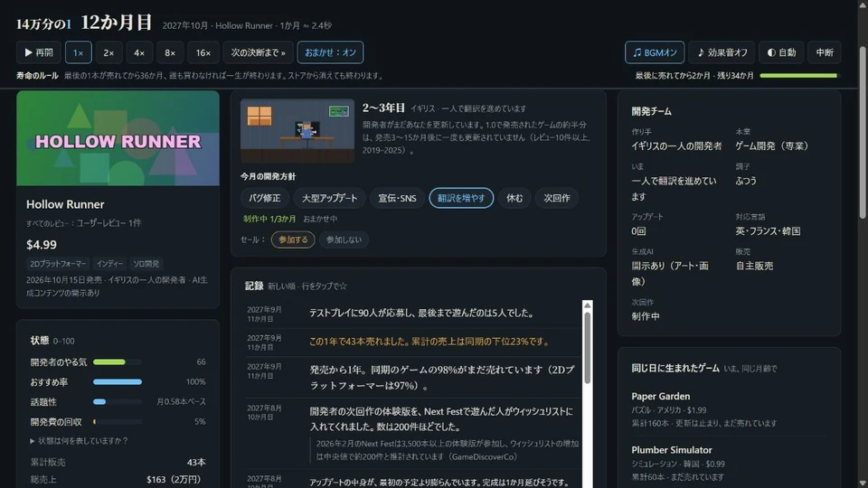Toggle the おまかせ:オン auto mode
Image resolution: width=868 pixels, height=488 pixels.
331,52
